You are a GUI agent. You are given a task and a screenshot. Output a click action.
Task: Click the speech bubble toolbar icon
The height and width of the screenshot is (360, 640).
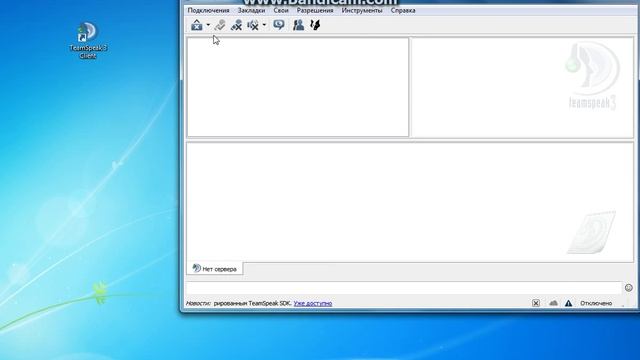[279, 25]
